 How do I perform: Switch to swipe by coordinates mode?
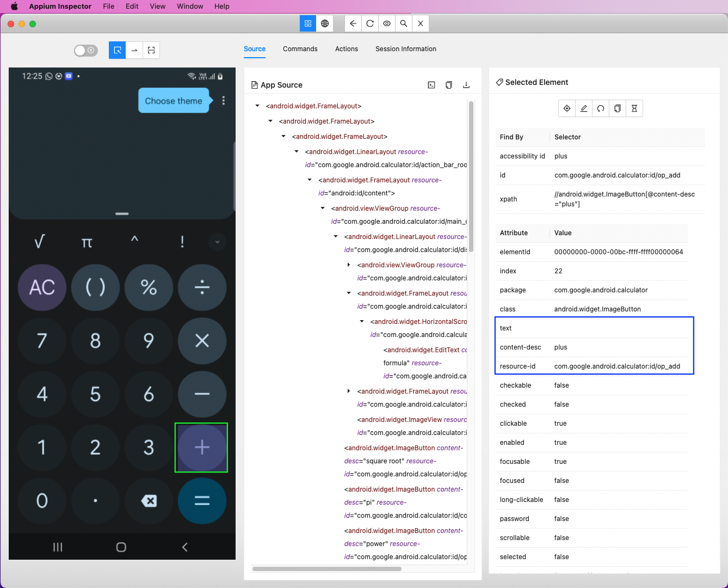pos(134,50)
